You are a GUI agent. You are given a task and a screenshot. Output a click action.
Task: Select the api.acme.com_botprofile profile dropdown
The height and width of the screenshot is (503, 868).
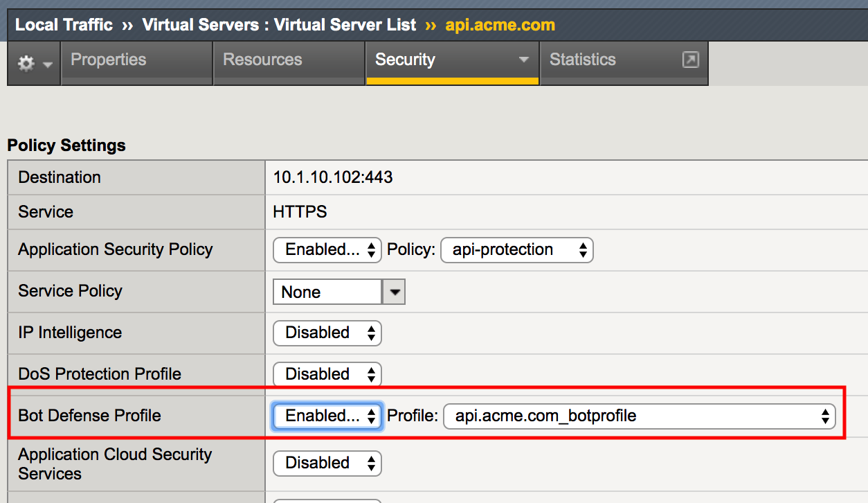[x=640, y=416]
